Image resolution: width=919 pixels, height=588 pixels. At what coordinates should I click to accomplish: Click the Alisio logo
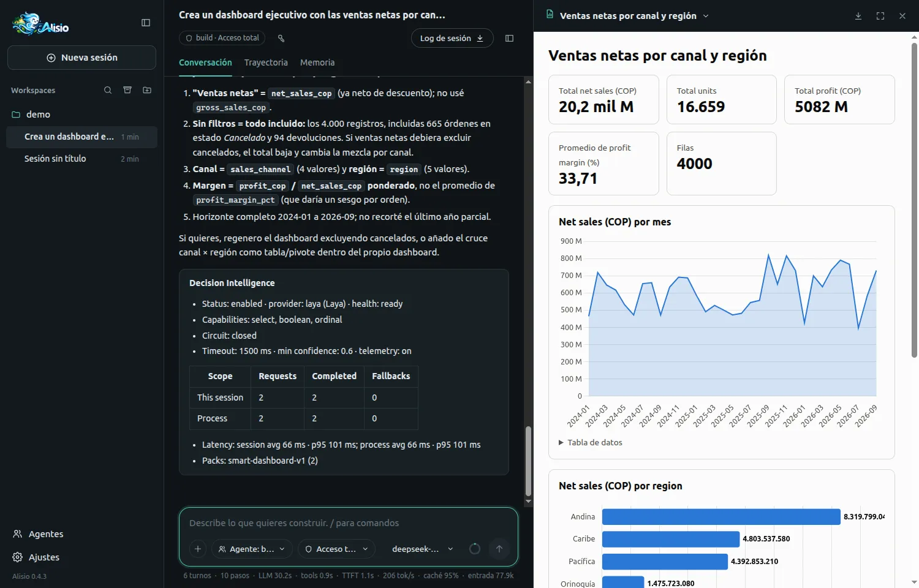point(40,24)
